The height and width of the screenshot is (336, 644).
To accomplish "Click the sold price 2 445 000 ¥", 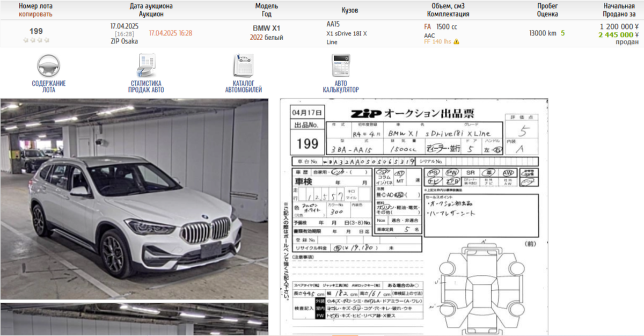I will tap(619, 34).
